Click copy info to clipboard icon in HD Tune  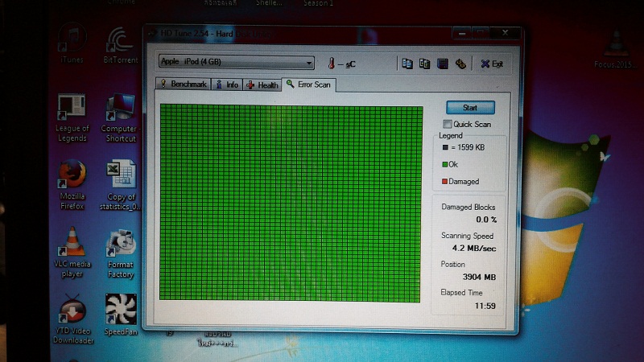pos(407,64)
